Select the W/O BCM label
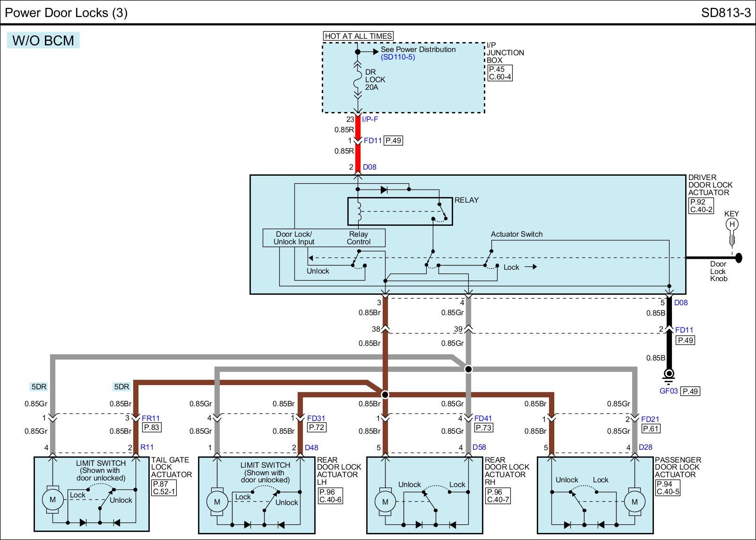 (x=43, y=41)
